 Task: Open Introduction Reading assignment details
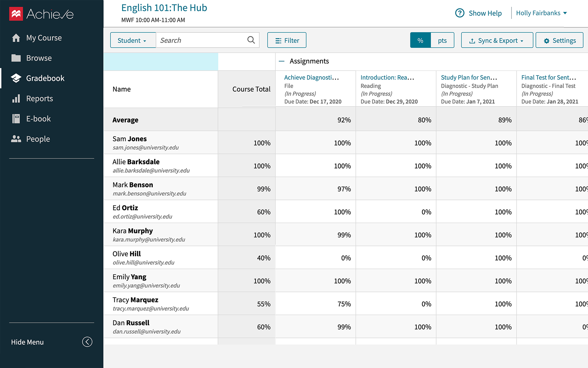[x=386, y=78]
